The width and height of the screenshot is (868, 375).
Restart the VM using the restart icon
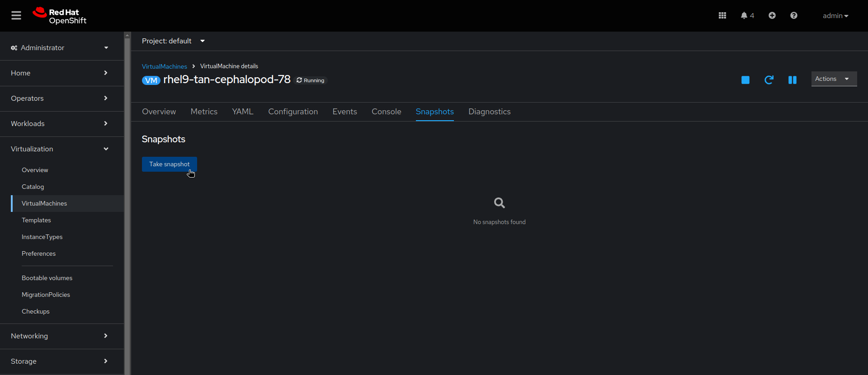tap(769, 80)
